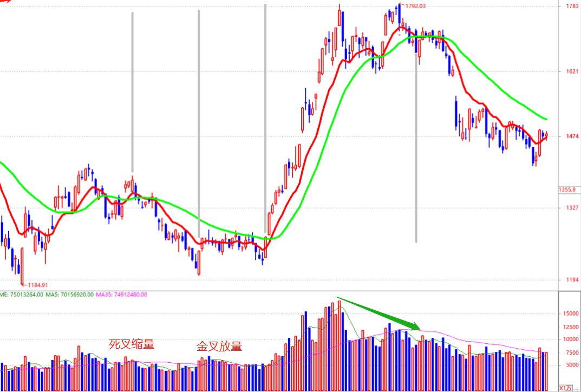The image size is (581, 392).
Task: Select the MA35 volume indicator label
Action: 121,295
